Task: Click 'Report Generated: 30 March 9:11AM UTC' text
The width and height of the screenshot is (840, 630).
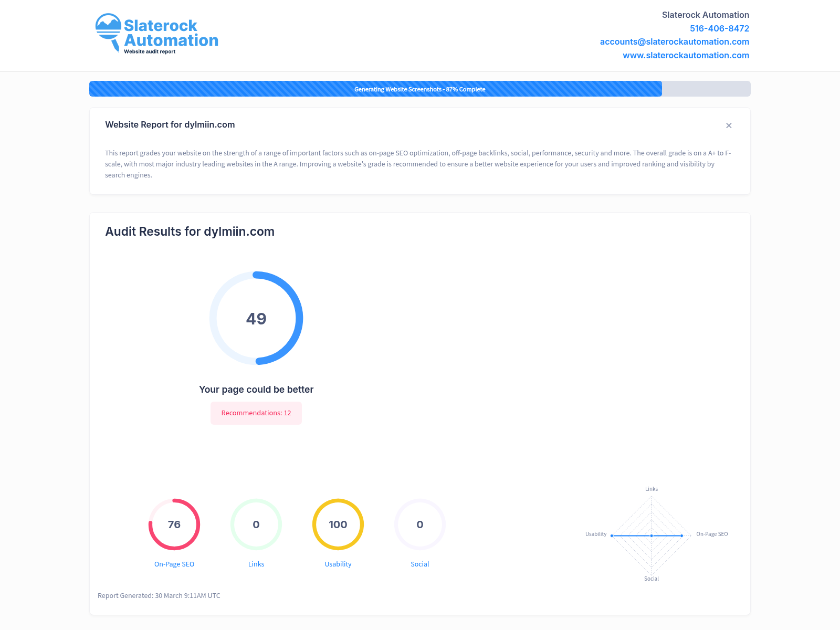Action: (x=159, y=595)
